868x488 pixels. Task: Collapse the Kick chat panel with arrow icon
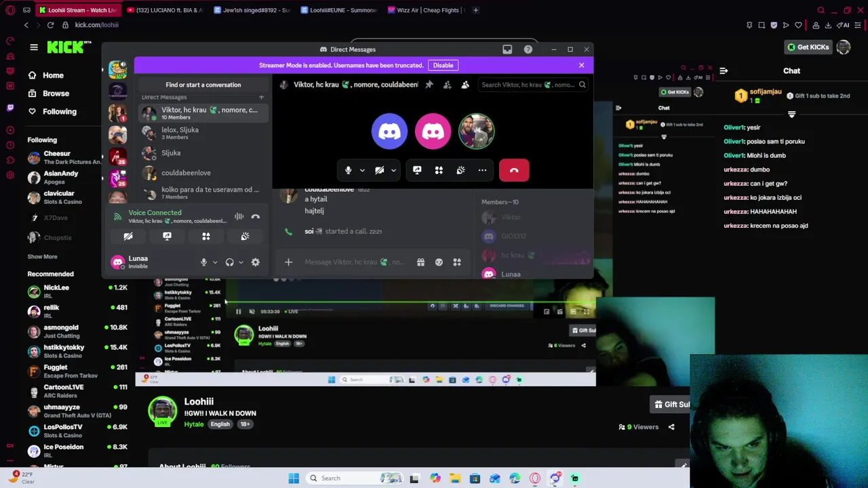pos(724,70)
